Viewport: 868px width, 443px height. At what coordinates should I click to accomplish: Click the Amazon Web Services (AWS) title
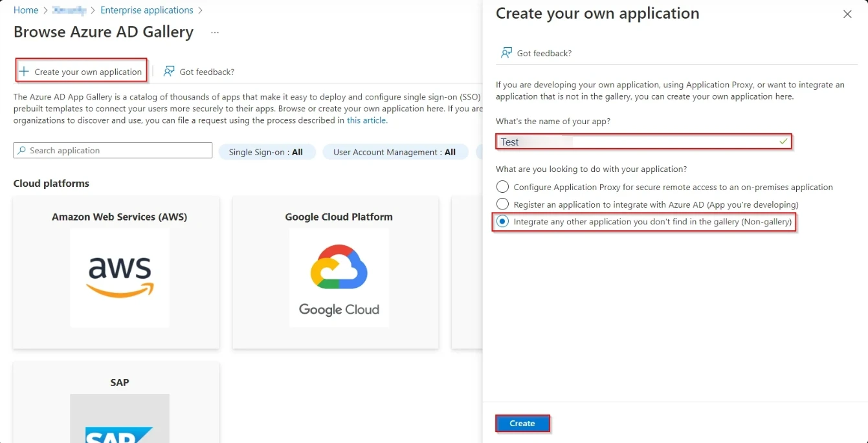pyautogui.click(x=120, y=217)
